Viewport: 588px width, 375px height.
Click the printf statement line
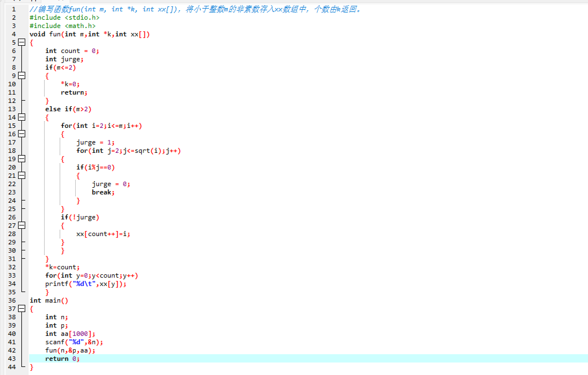85,284
